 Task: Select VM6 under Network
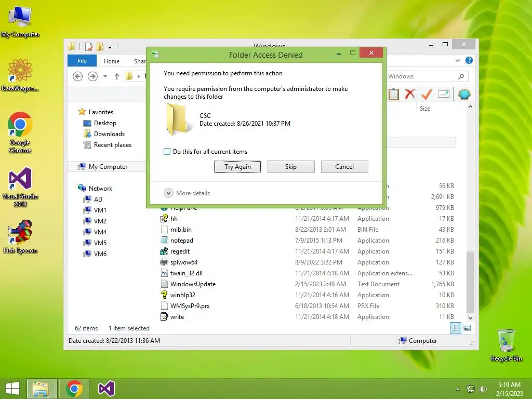click(x=100, y=254)
